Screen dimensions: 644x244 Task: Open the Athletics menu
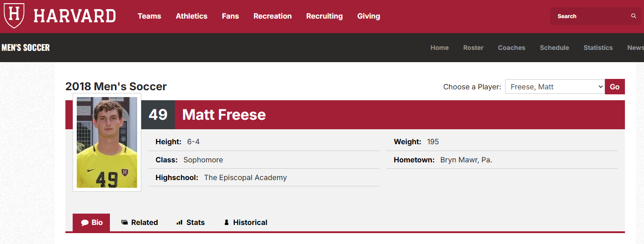[192, 16]
